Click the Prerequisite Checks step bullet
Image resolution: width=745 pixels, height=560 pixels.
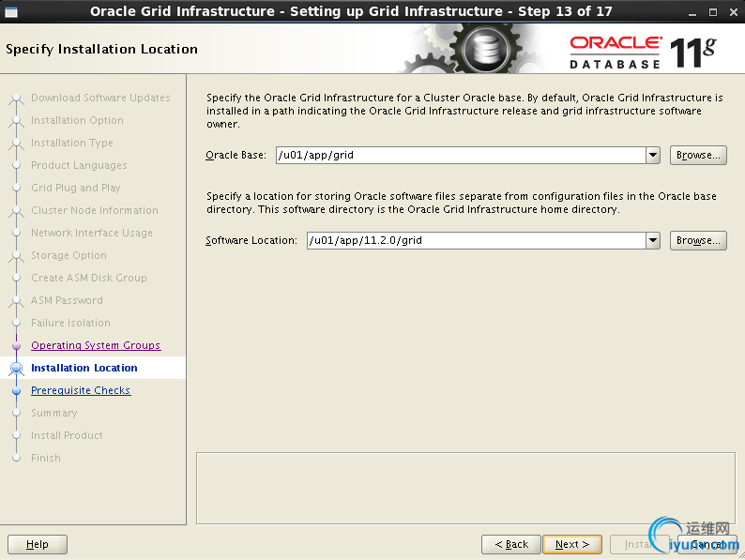click(16, 391)
